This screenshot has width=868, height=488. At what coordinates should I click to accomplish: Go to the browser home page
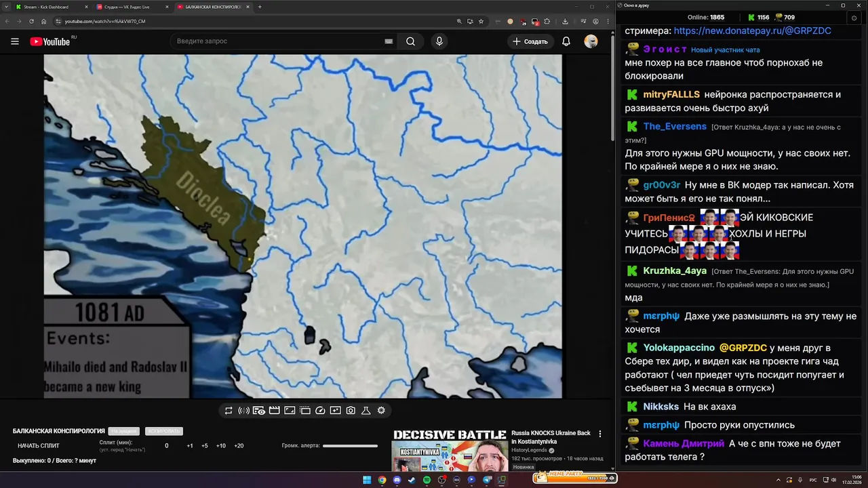[x=43, y=21]
